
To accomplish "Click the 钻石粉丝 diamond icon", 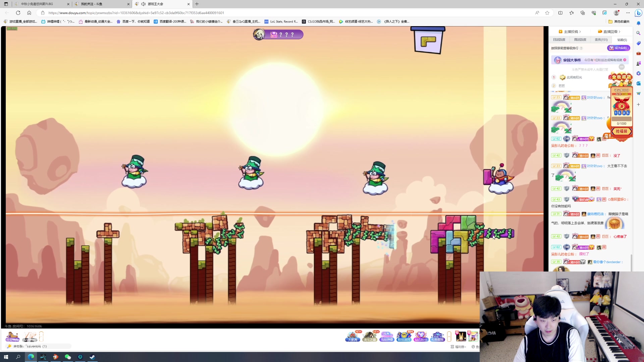I will point(421,336).
